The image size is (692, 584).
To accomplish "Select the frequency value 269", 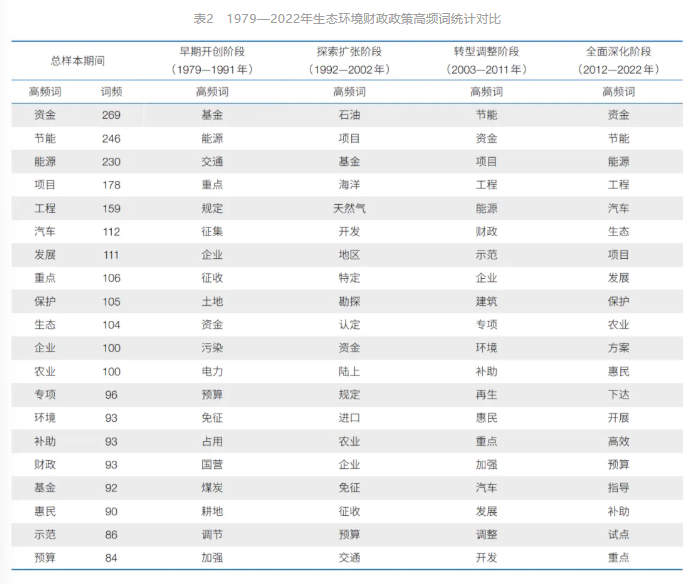I will [111, 115].
